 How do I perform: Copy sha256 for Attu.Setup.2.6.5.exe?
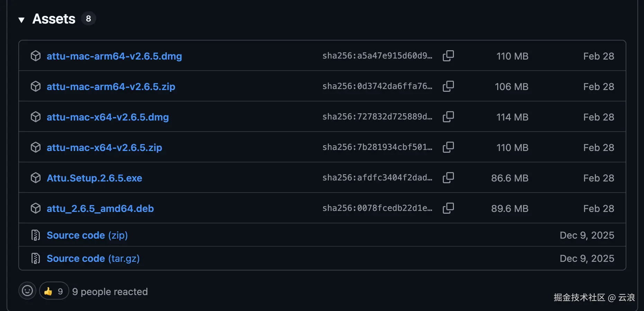(x=448, y=178)
